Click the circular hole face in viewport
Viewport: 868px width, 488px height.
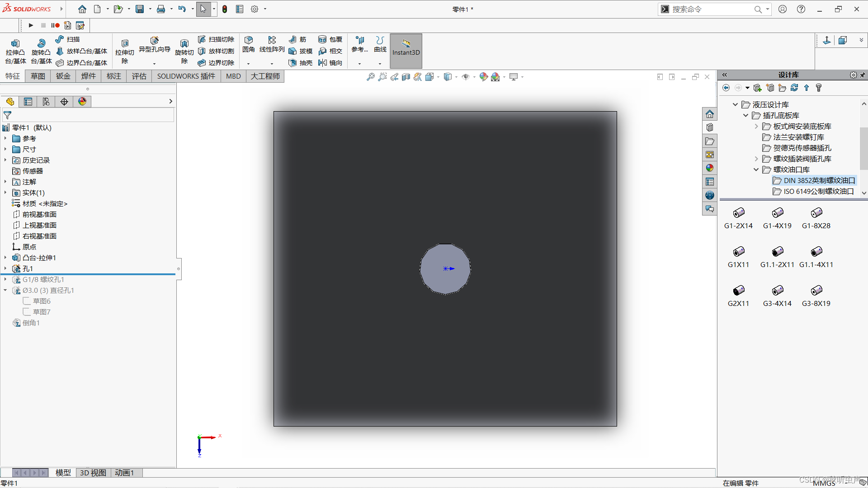pyautogui.click(x=445, y=269)
